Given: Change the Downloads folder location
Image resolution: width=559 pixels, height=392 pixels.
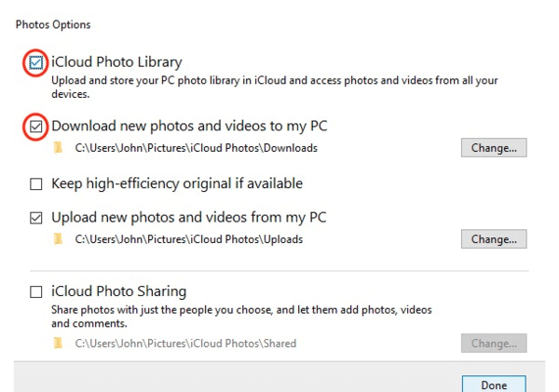Looking at the screenshot, I should click(494, 147).
